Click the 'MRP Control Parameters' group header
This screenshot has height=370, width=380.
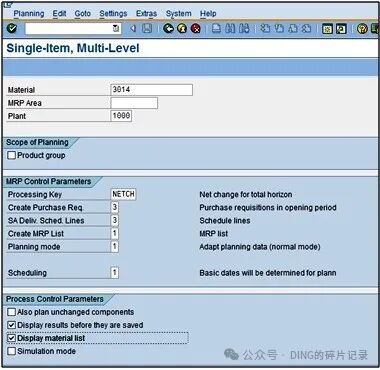49,182
